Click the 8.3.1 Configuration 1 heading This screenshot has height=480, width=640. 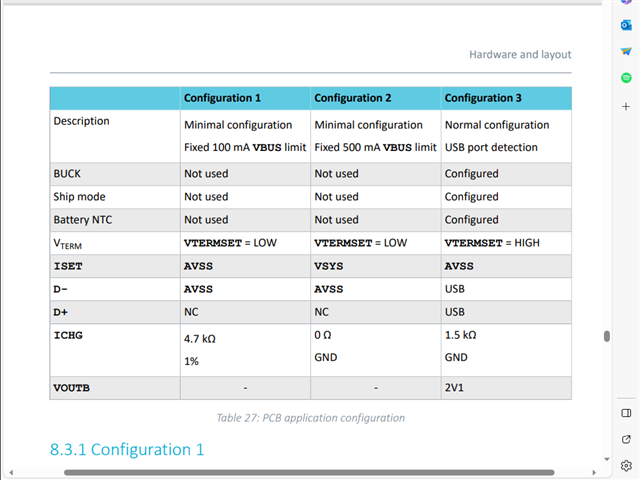(127, 450)
